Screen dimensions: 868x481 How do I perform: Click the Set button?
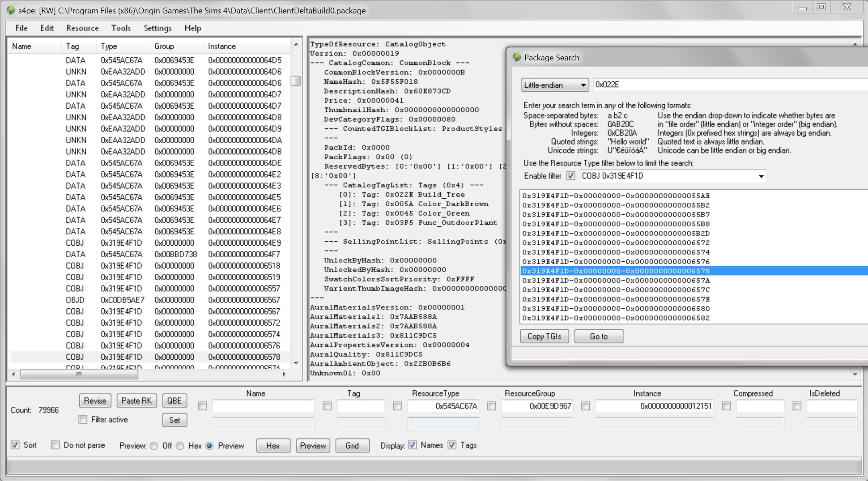[174, 420]
